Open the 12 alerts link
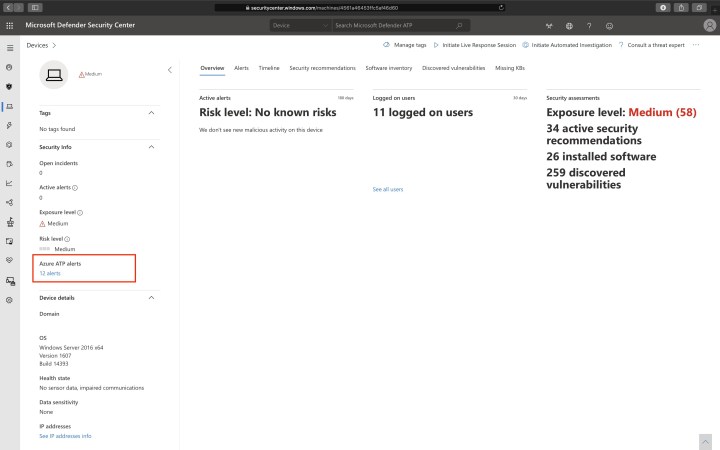This screenshot has width=720, height=450. [50, 273]
